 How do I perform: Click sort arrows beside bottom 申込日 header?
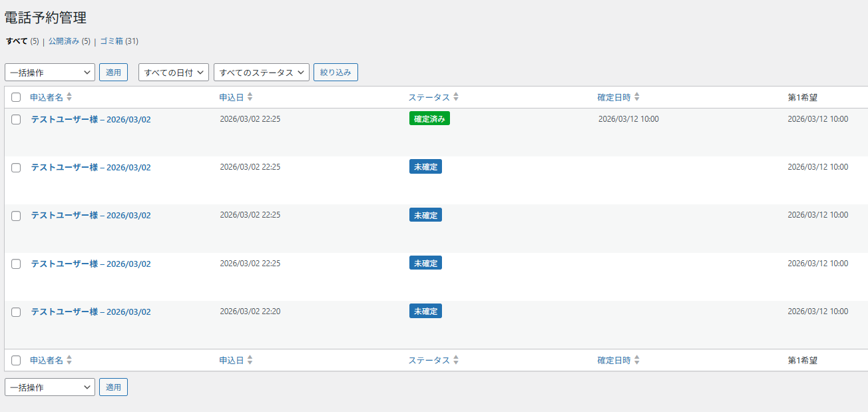pos(250,360)
